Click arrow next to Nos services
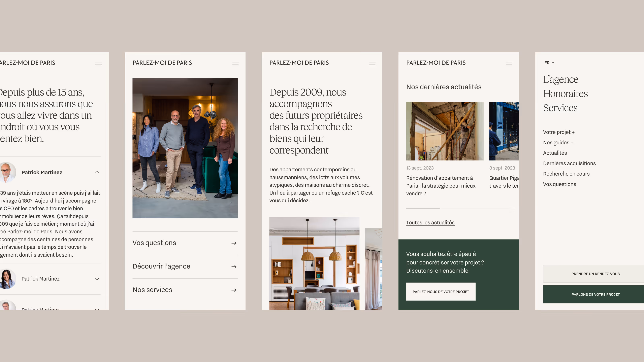The height and width of the screenshot is (362, 644). point(234,290)
